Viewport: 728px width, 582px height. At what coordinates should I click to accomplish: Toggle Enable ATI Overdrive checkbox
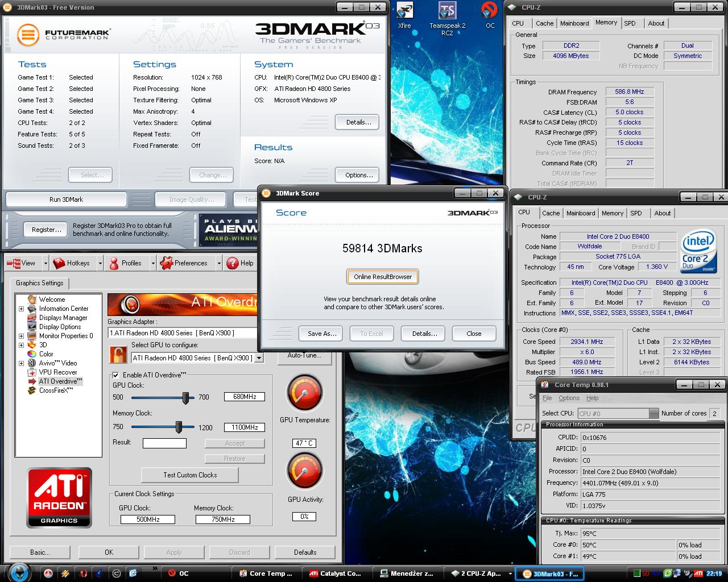point(116,375)
